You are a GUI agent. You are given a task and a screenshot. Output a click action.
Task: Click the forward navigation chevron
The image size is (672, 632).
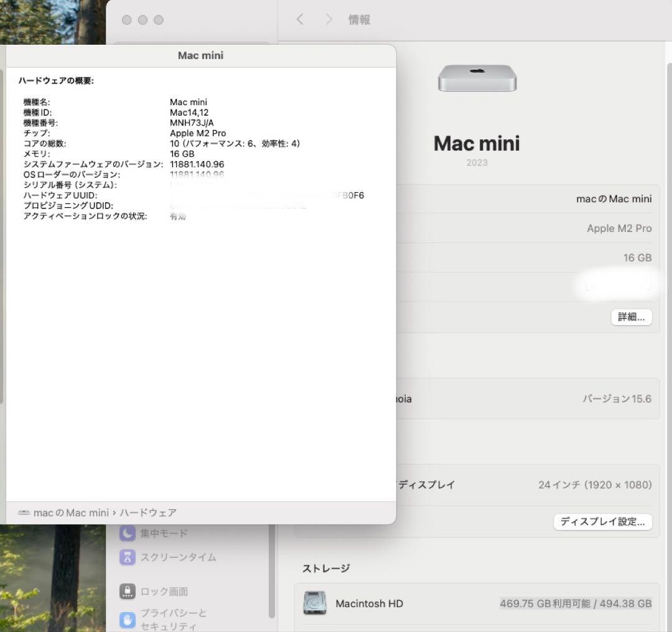(x=329, y=19)
